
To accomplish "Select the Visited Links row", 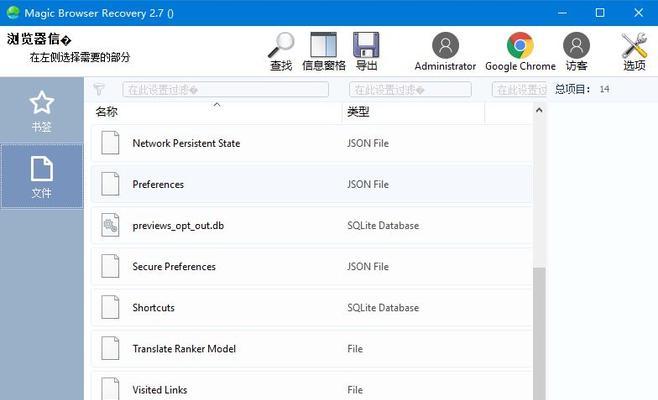I will click(x=311, y=387).
